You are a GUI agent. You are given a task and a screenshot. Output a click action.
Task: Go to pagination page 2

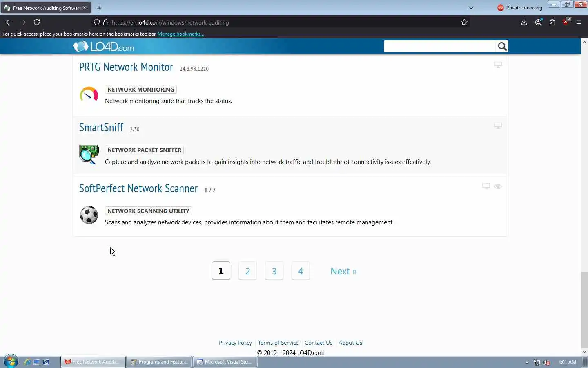[247, 271]
